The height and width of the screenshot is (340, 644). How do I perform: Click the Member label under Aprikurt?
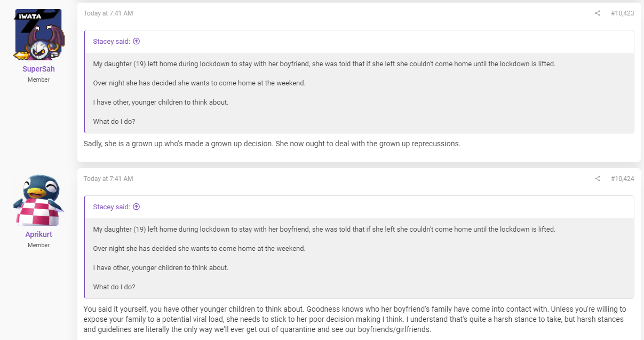point(38,245)
